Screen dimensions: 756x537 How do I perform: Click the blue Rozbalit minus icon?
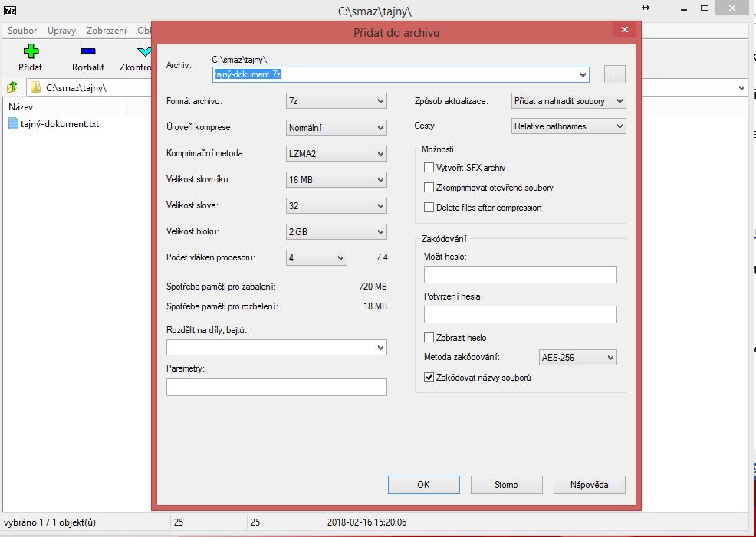[87, 52]
